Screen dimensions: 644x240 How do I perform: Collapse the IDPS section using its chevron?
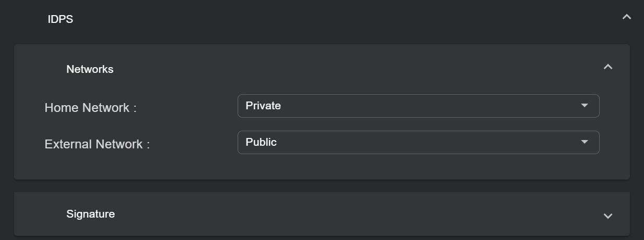(x=626, y=17)
